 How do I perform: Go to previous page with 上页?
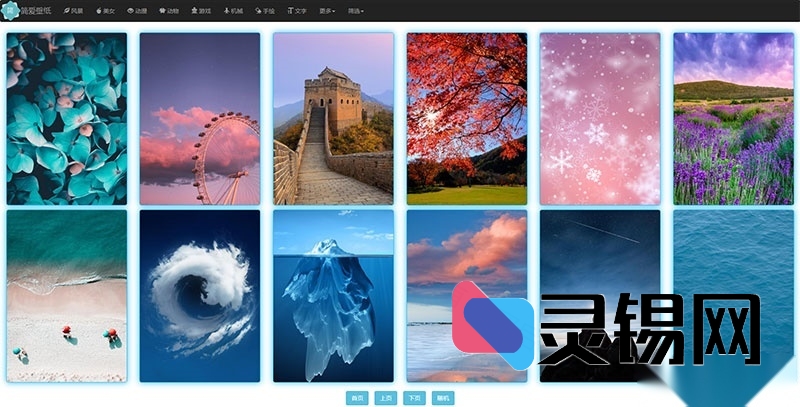[385, 398]
